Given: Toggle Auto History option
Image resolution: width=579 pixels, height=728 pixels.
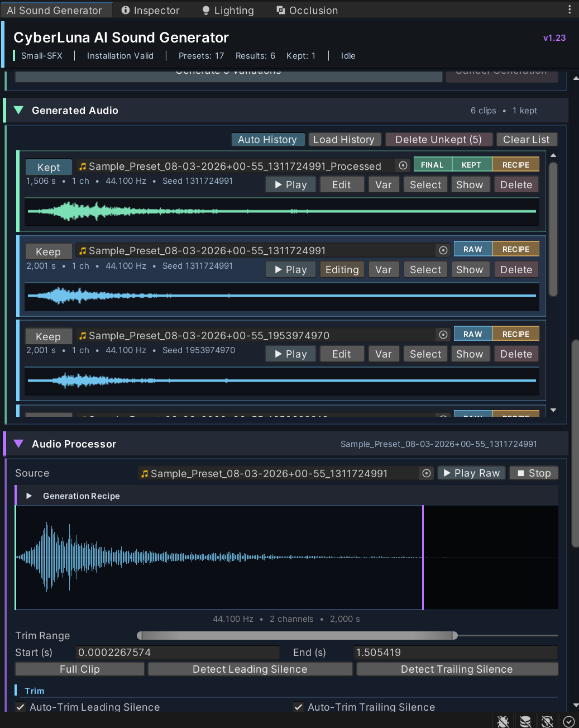Looking at the screenshot, I should click(x=268, y=139).
